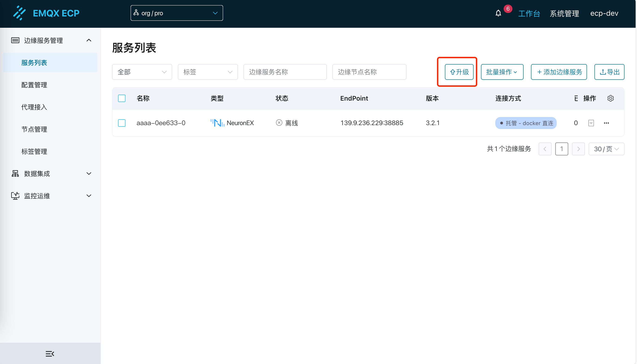Collapse sidebar using bottom menu icon
Screen dimensions: 637x364
(x=50, y=354)
